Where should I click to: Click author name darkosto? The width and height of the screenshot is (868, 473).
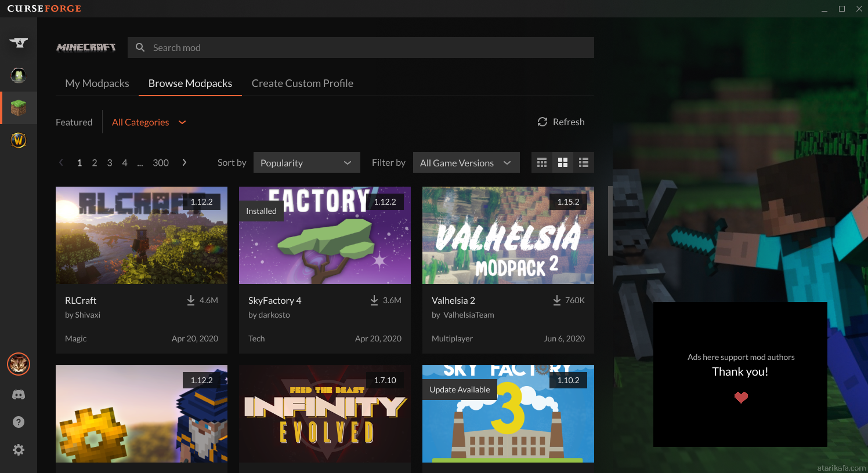click(274, 315)
